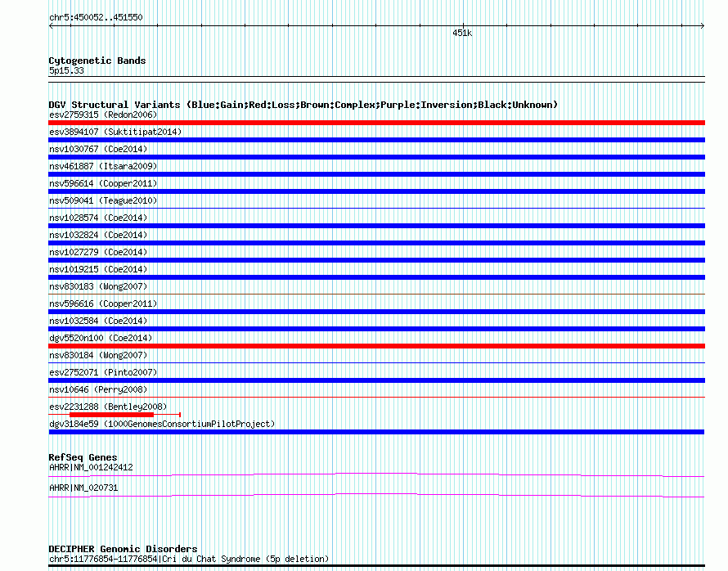Click thin blue line of nsv509041

376,209
